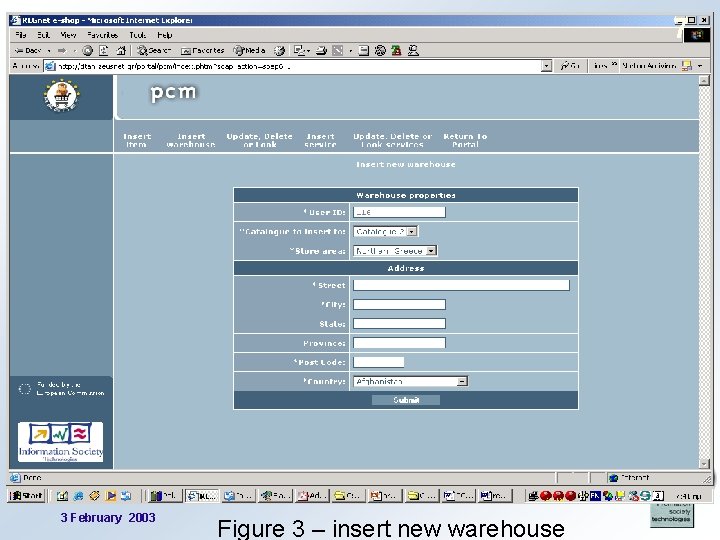Go to the Home page via house icon
This screenshot has height=540, width=720.
pos(121,51)
